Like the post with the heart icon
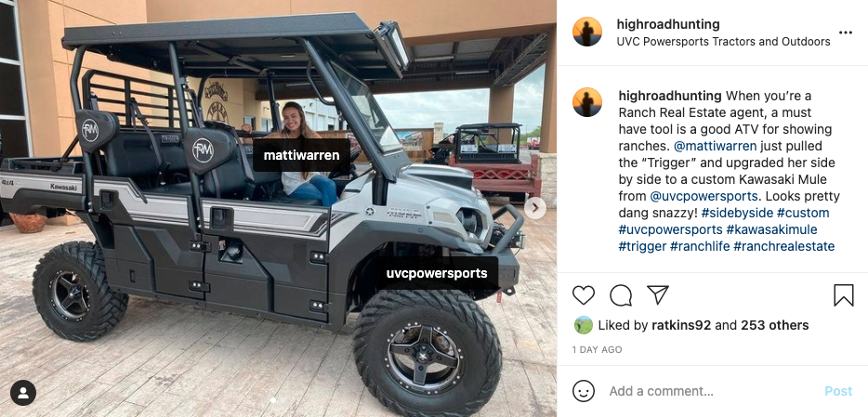Viewport: 868px width, 417px height. [x=584, y=295]
